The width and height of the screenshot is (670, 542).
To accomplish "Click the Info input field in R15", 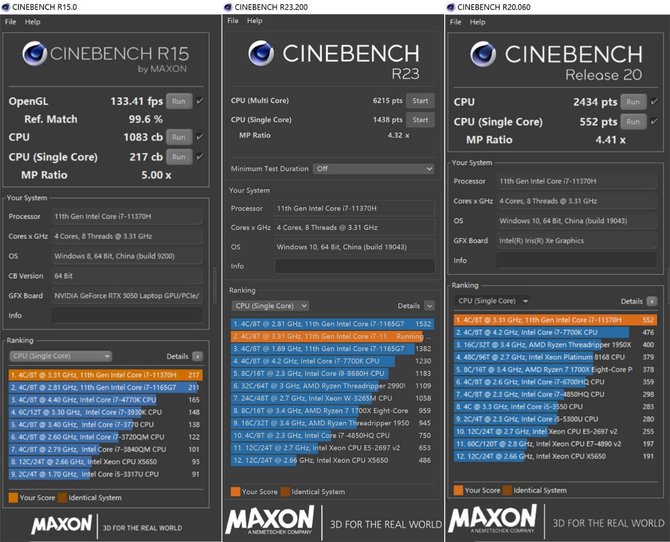I will click(x=127, y=314).
